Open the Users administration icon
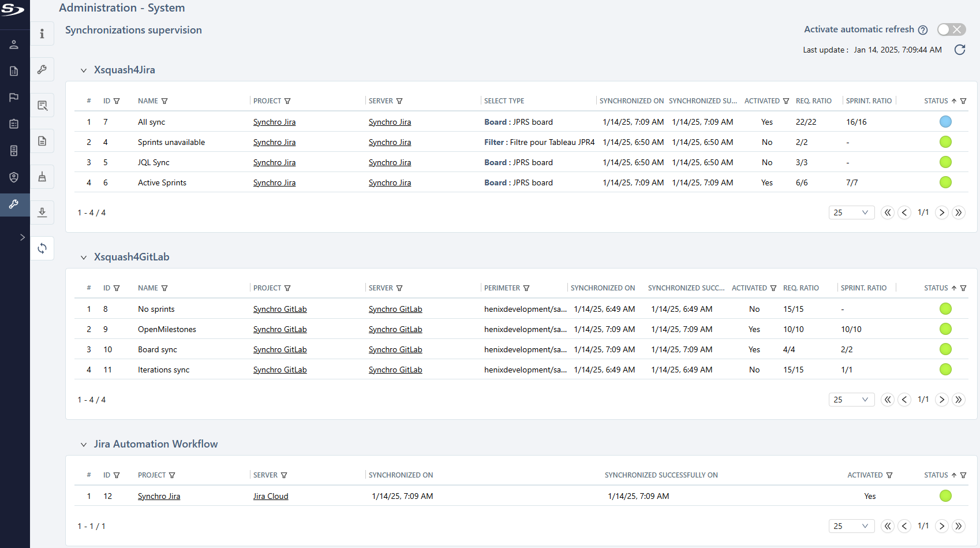Image resolution: width=980 pixels, height=548 pixels. coord(14,44)
